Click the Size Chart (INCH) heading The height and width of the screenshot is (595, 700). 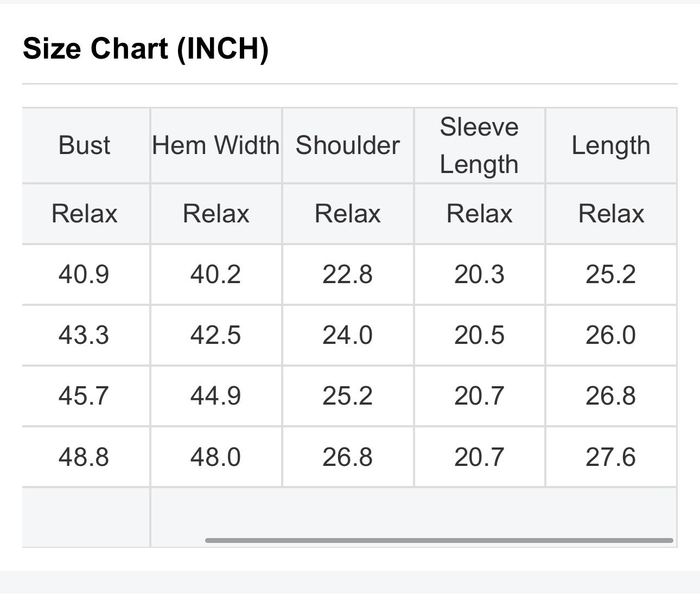145,48
